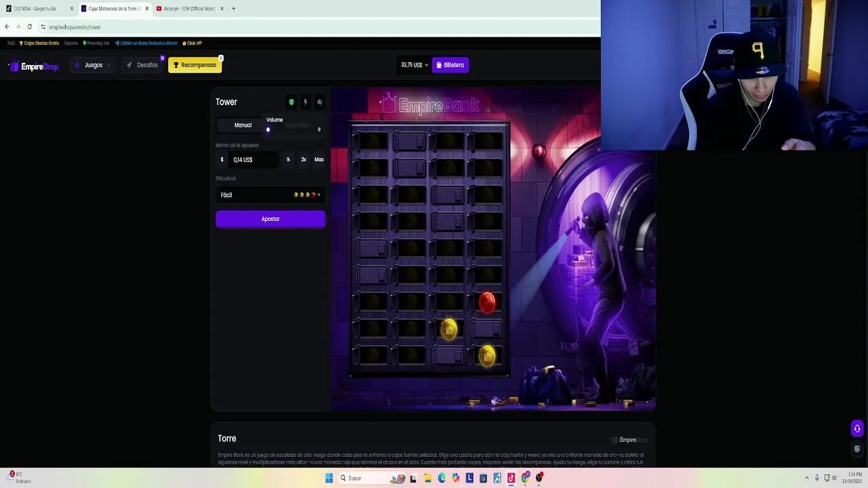Click the system tray volume icon
The height and width of the screenshot is (488, 868).
point(835,479)
